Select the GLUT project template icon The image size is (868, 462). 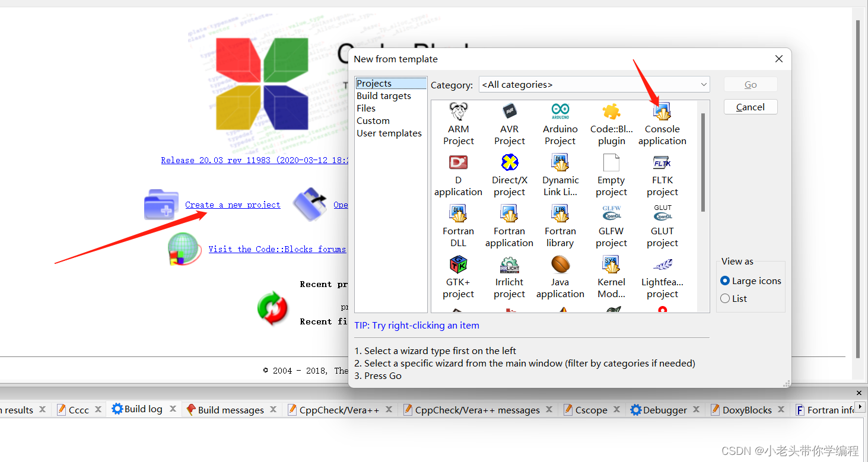point(662,214)
